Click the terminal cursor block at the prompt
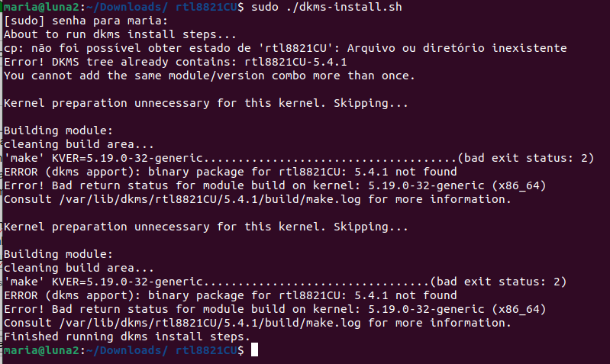This screenshot has width=610, height=364. click(254, 350)
